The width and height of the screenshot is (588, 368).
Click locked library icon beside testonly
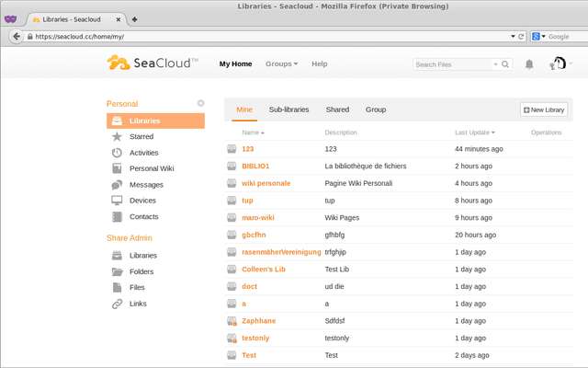pos(232,339)
